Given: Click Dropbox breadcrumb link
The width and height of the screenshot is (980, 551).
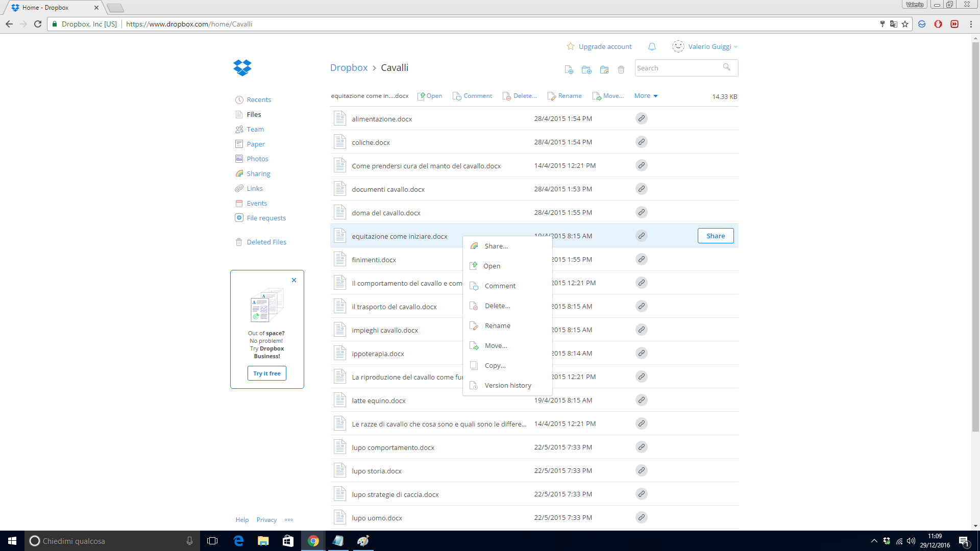Looking at the screenshot, I should 349,67.
